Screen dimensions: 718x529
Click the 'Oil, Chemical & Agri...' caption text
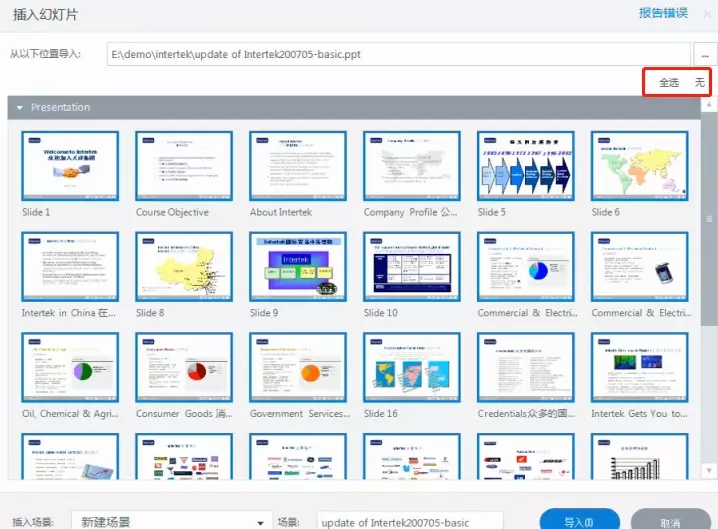pos(71,414)
